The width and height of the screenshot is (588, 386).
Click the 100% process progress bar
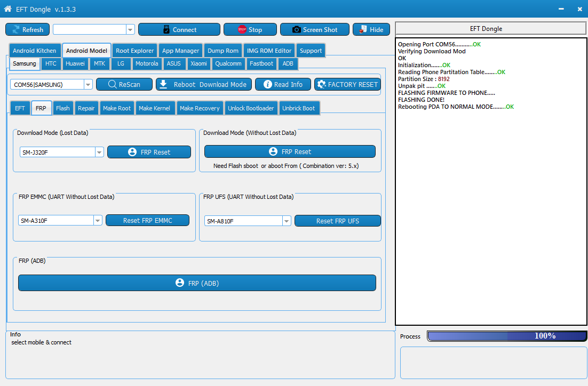[x=506, y=336]
